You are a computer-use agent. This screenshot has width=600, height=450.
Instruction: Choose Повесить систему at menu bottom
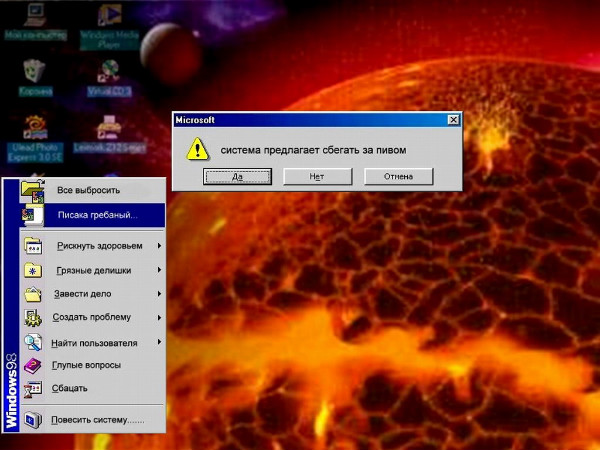[97, 419]
